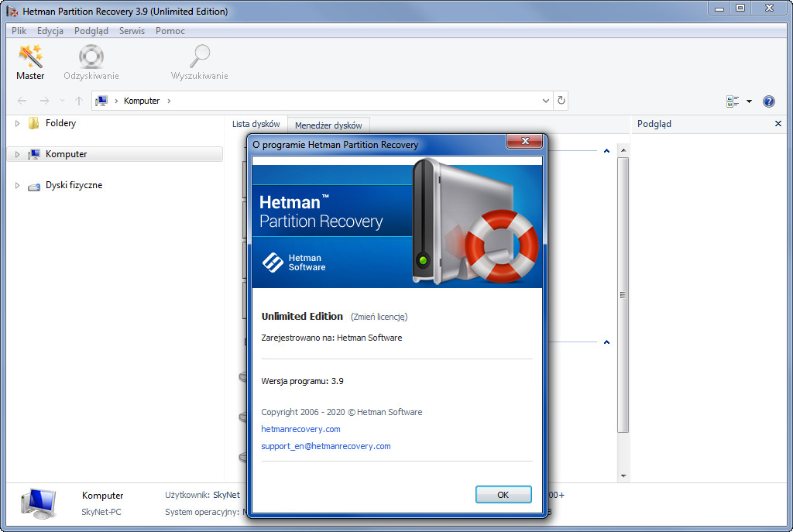Switch to the Menedżer dysków tab

[328, 125]
